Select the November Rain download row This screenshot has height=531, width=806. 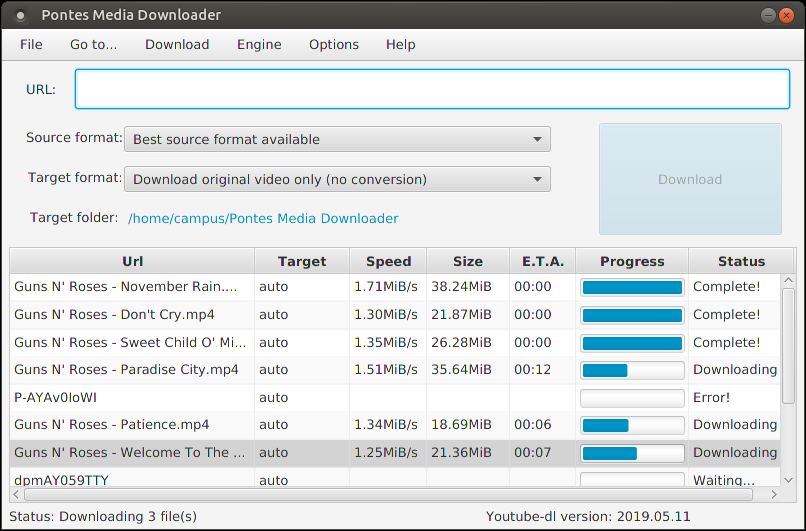click(x=126, y=287)
